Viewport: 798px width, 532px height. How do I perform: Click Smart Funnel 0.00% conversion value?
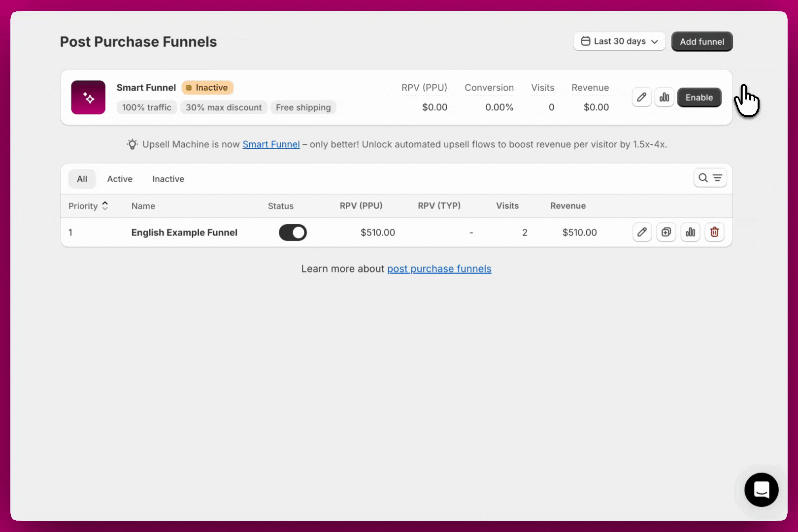click(x=499, y=107)
